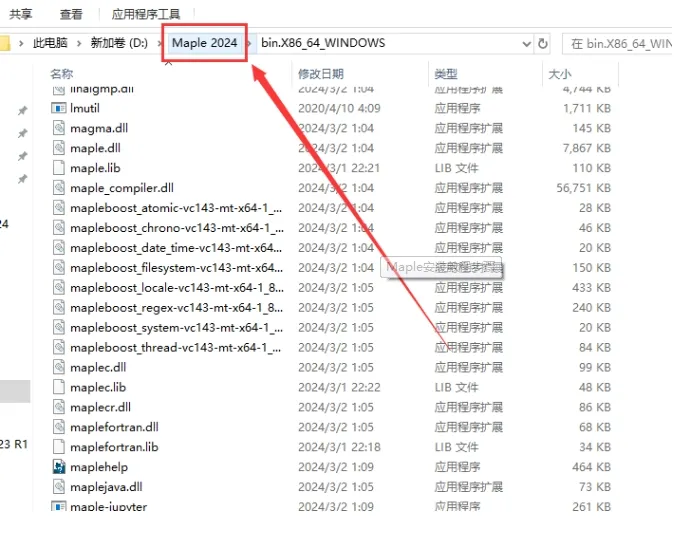Expand chevron after 新加卷 (D:) breadcrumb
The image size is (683, 545).
(159, 43)
